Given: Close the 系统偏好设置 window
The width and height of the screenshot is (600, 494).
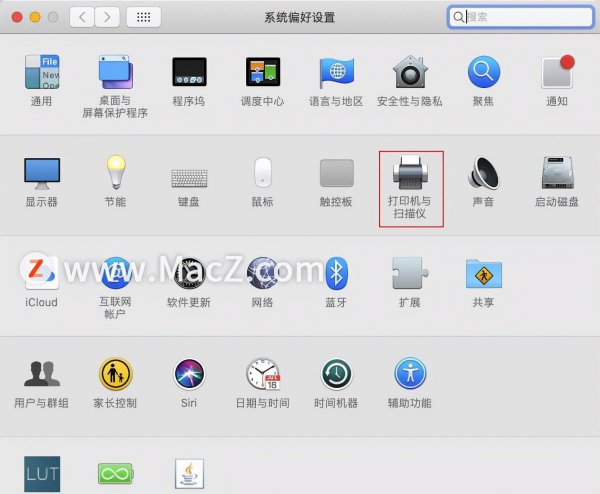Looking at the screenshot, I should (x=17, y=17).
